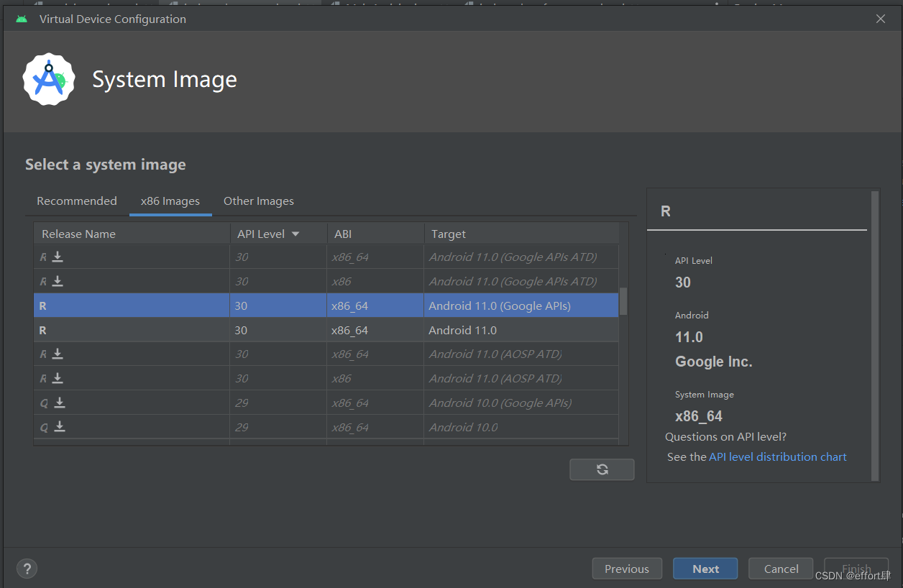The width and height of the screenshot is (903, 588).
Task: Download the R x86 AOSP ATD image
Action: pos(58,378)
